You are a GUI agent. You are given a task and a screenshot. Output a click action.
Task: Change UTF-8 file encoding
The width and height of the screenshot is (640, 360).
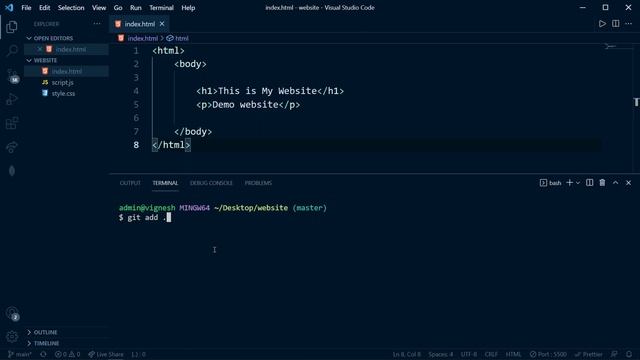pos(469,354)
